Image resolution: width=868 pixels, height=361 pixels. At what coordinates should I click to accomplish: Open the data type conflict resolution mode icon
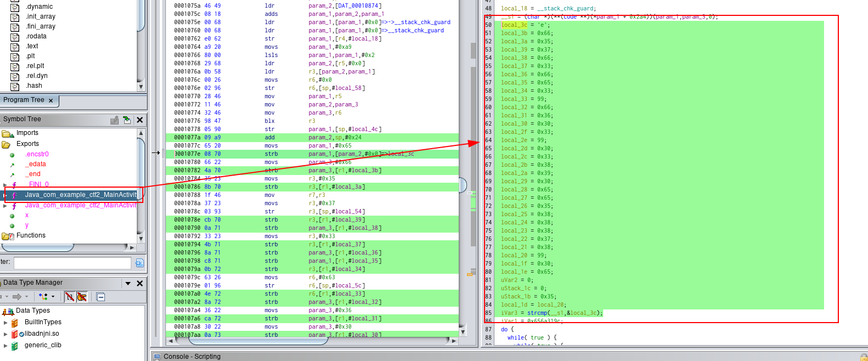[x=43, y=297]
